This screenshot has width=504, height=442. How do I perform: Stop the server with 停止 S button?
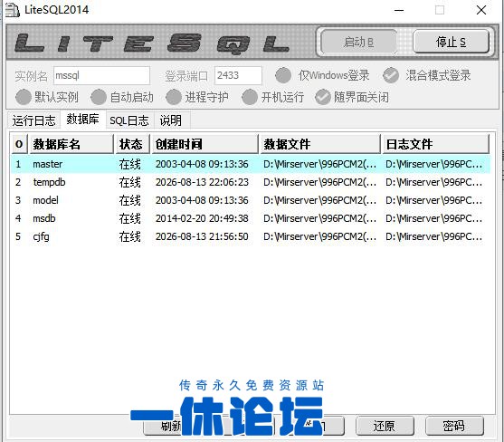click(x=451, y=42)
